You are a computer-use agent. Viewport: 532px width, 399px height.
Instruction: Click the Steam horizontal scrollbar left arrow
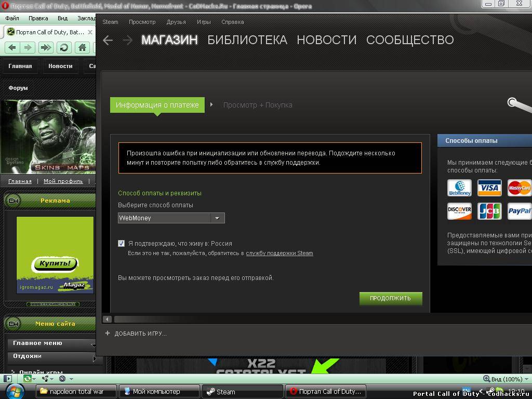[x=107, y=320]
